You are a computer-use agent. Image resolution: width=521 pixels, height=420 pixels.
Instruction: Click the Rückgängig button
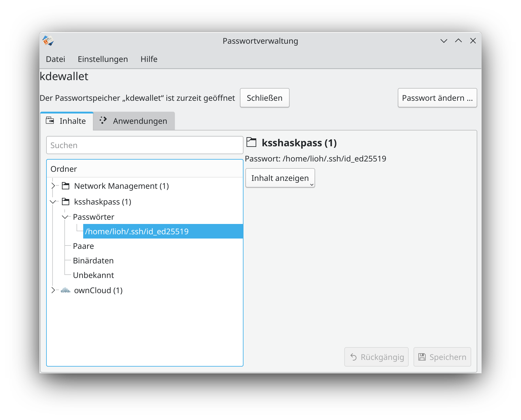coord(376,357)
